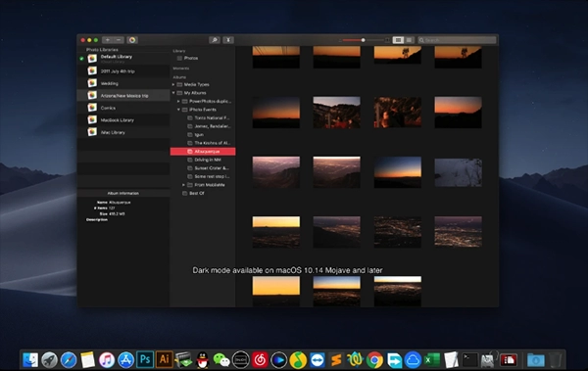Collapse the My Albums folder
Screen dimensions: 588x371
tap(173, 93)
